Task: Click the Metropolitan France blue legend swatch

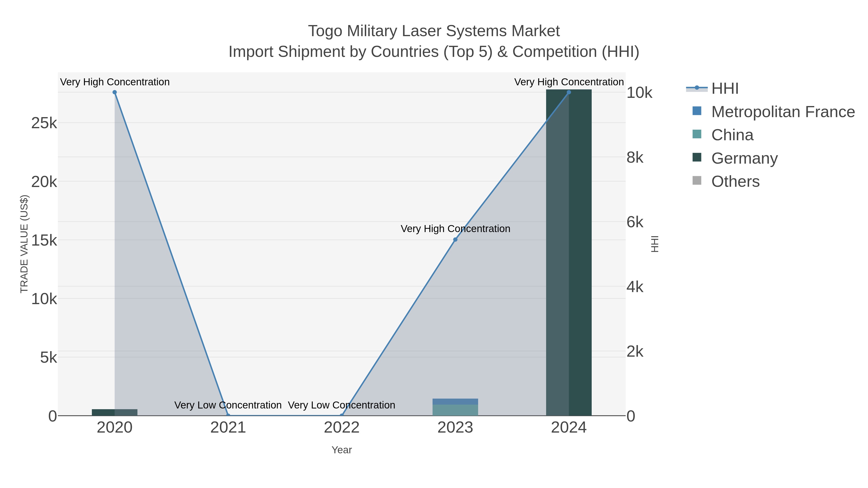Action: (x=697, y=111)
